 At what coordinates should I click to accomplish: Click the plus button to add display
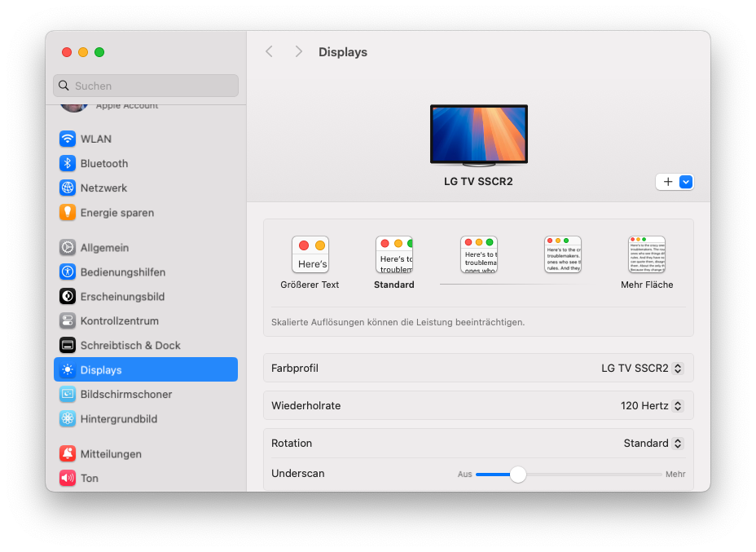[x=668, y=182]
